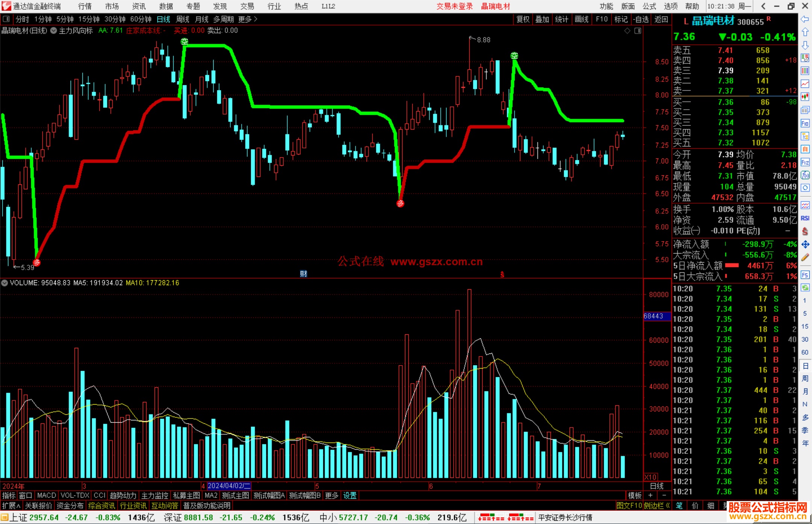The image size is (812, 524).
Task: Click the formula f(x) sidebar icon
Action: pyautogui.click(x=805, y=175)
